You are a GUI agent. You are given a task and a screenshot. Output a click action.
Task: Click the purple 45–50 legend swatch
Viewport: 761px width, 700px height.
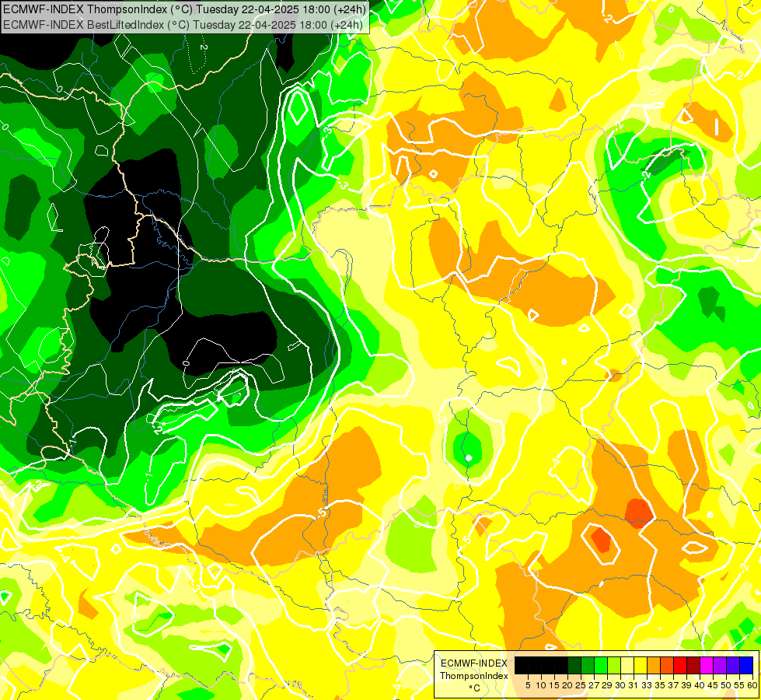pyautogui.click(x=720, y=665)
